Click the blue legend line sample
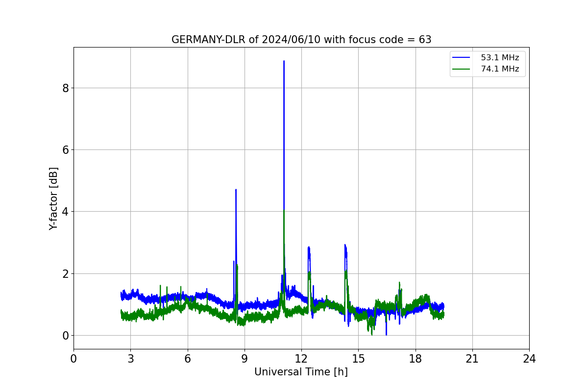 coord(461,58)
